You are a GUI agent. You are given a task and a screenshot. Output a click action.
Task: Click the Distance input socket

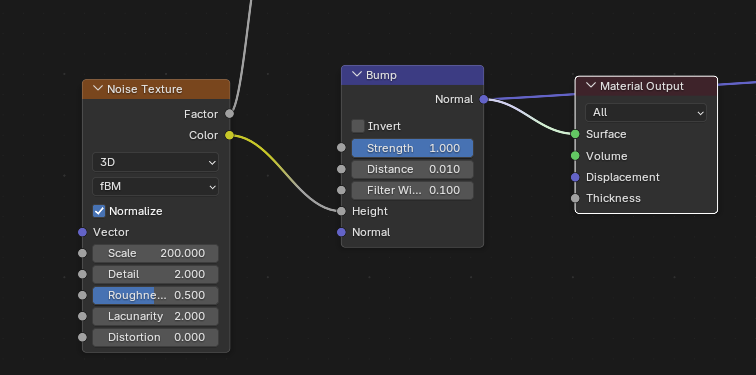(341, 169)
